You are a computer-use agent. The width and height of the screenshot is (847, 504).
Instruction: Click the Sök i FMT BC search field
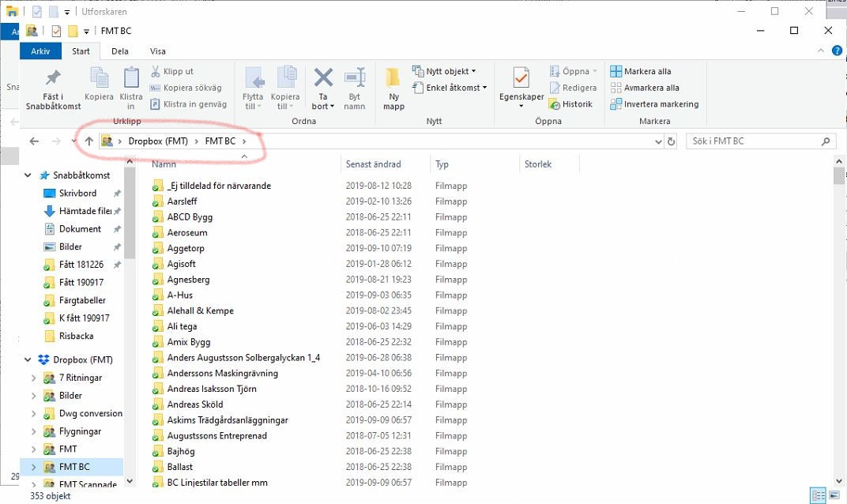point(761,141)
